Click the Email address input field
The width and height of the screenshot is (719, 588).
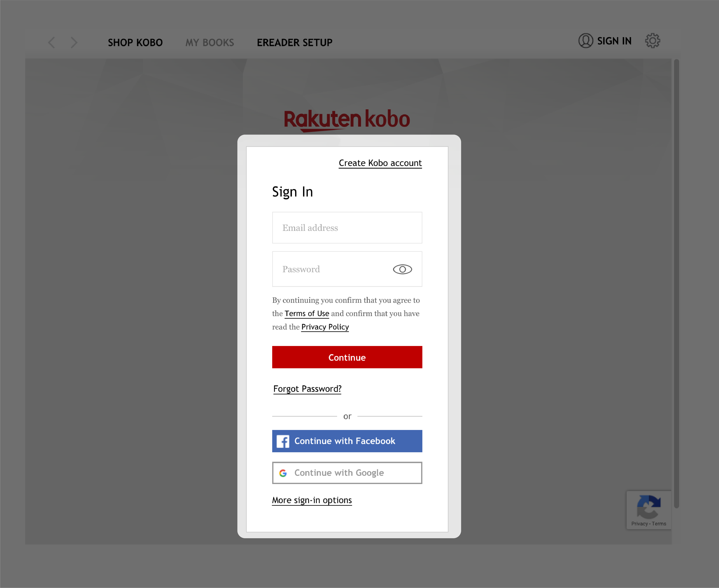click(x=347, y=228)
